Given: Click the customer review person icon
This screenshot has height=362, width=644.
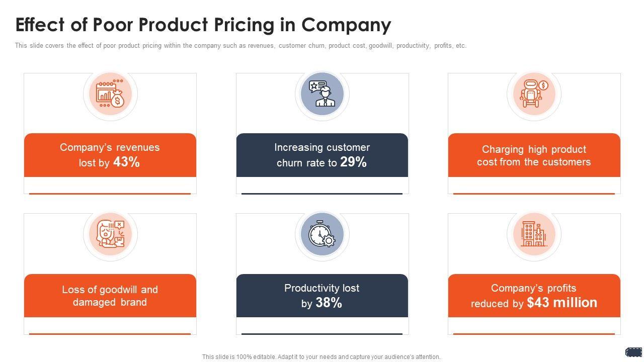Looking at the screenshot, I should pyautogui.click(x=322, y=94).
